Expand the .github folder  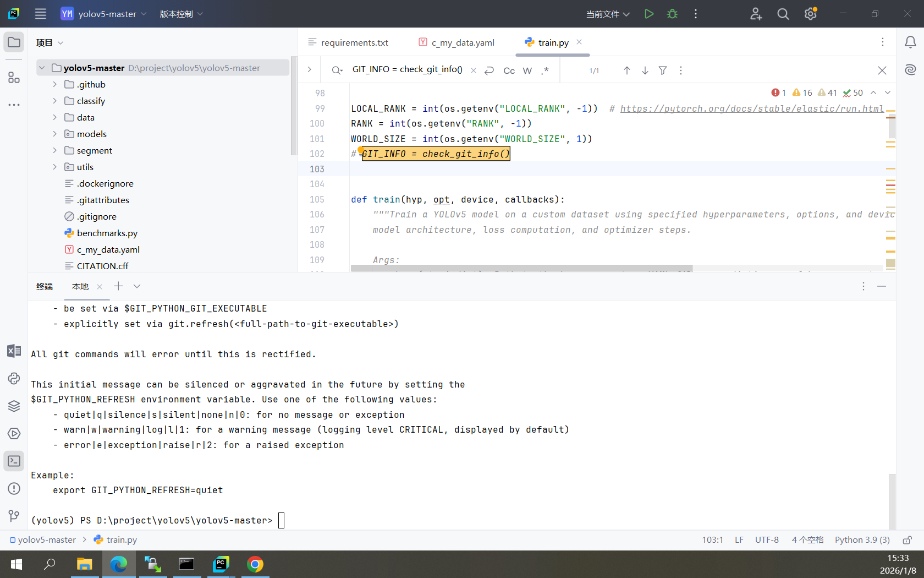54,84
